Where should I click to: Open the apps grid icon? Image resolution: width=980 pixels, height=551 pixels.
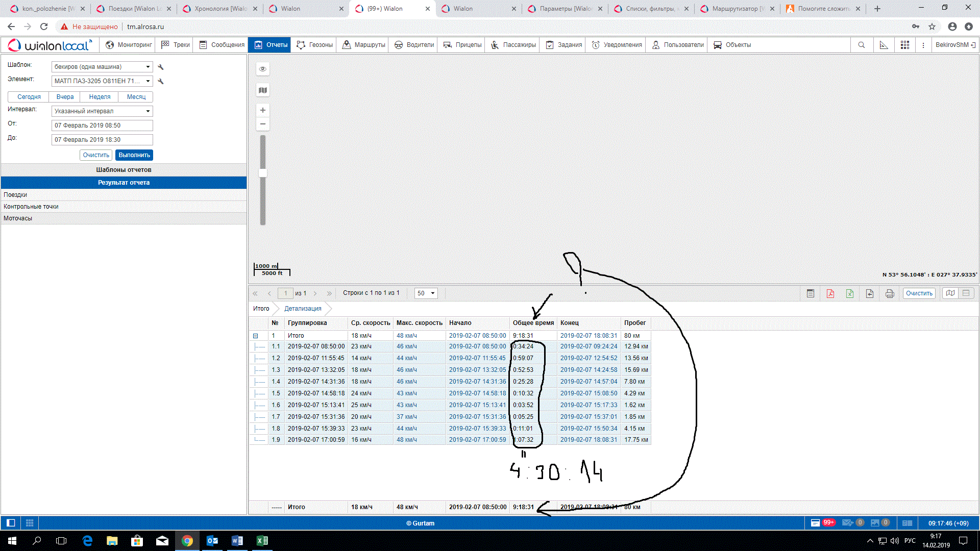pos(905,45)
